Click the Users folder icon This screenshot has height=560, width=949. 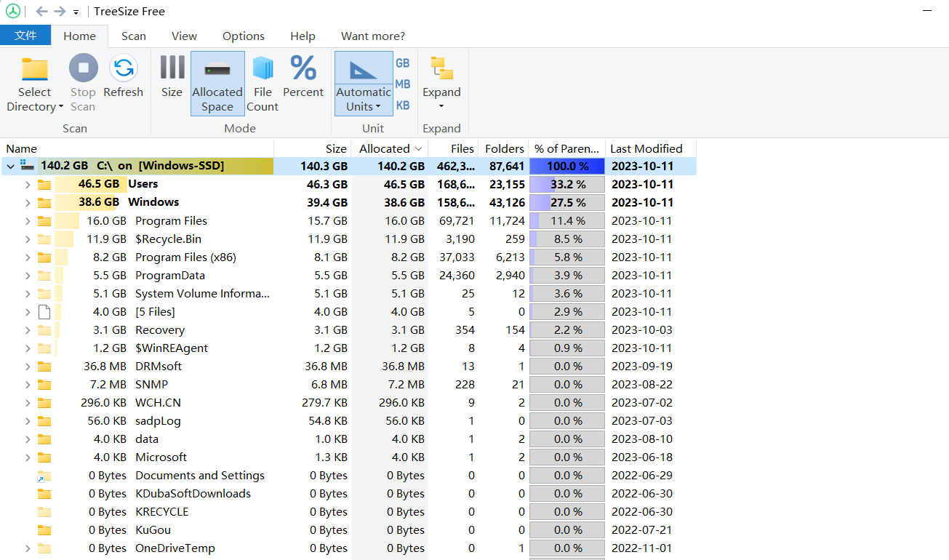click(44, 185)
